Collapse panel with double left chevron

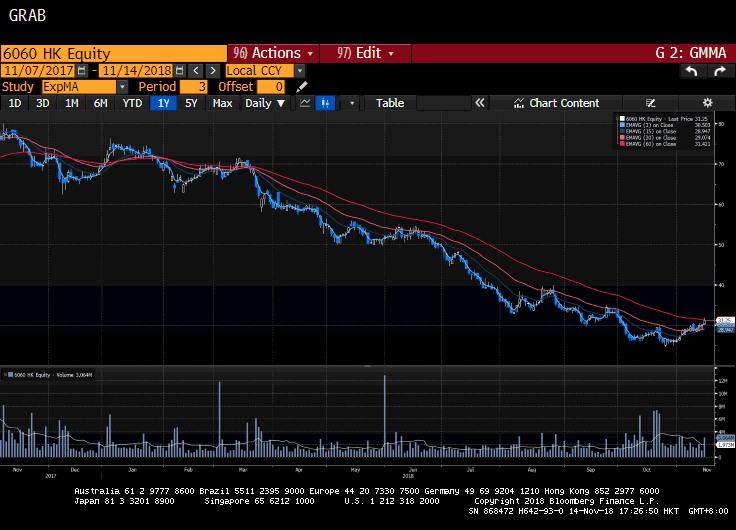coord(480,103)
